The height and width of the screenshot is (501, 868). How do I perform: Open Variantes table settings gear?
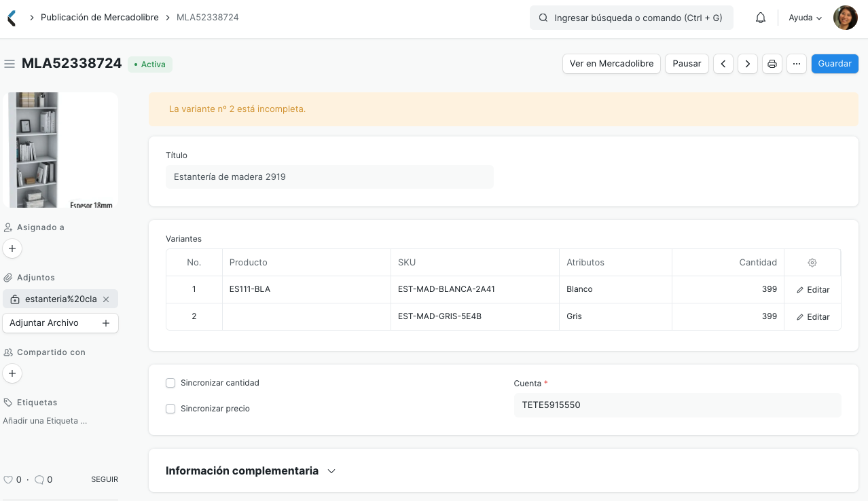[x=812, y=263]
